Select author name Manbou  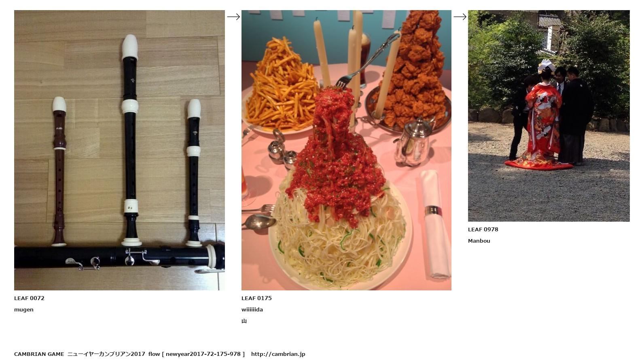click(479, 241)
